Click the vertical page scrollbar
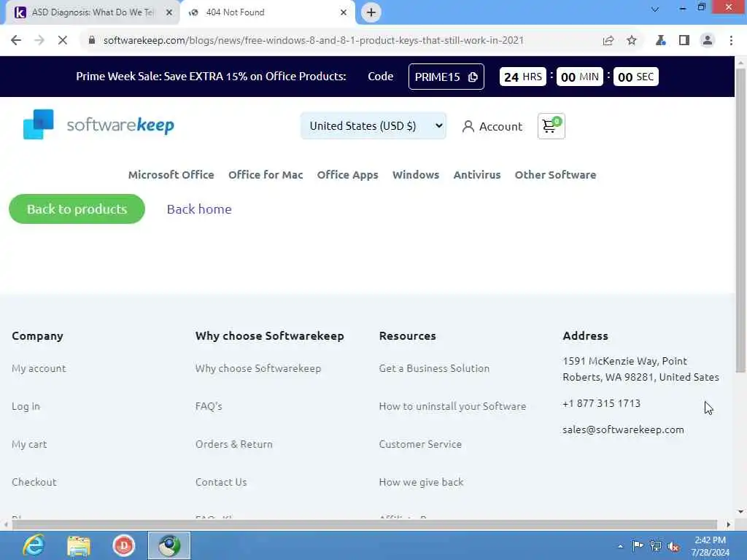The image size is (747, 560). pyautogui.click(x=740, y=221)
